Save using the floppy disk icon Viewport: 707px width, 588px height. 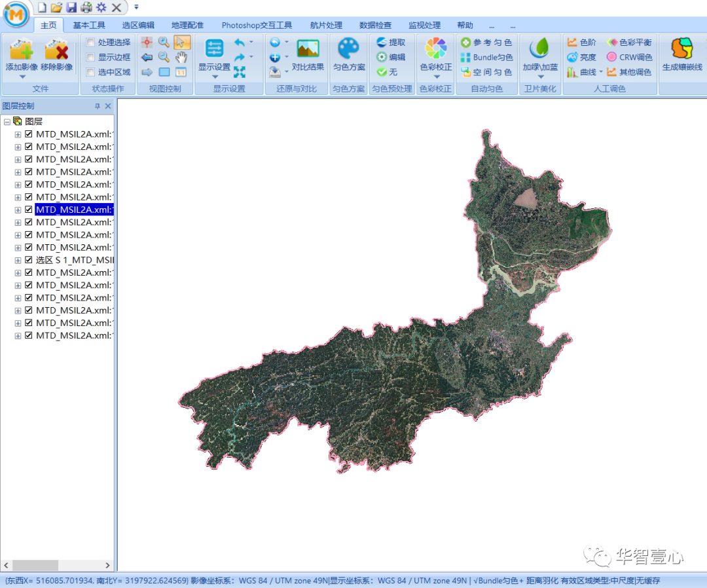click(71, 7)
